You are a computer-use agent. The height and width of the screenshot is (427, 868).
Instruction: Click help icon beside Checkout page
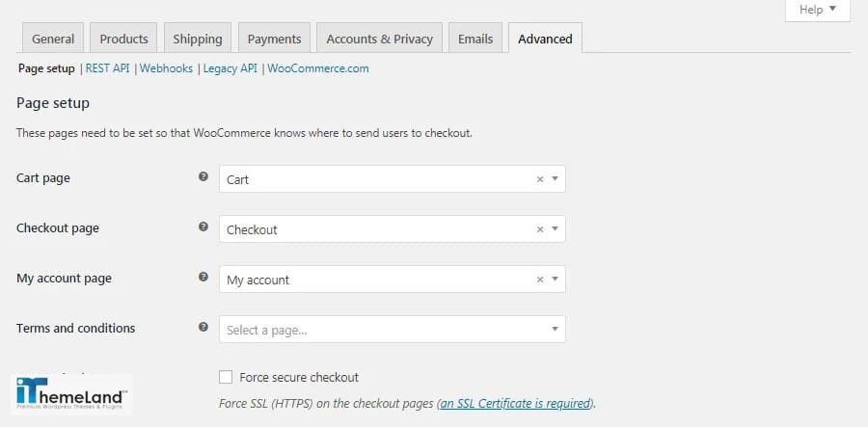point(203,227)
